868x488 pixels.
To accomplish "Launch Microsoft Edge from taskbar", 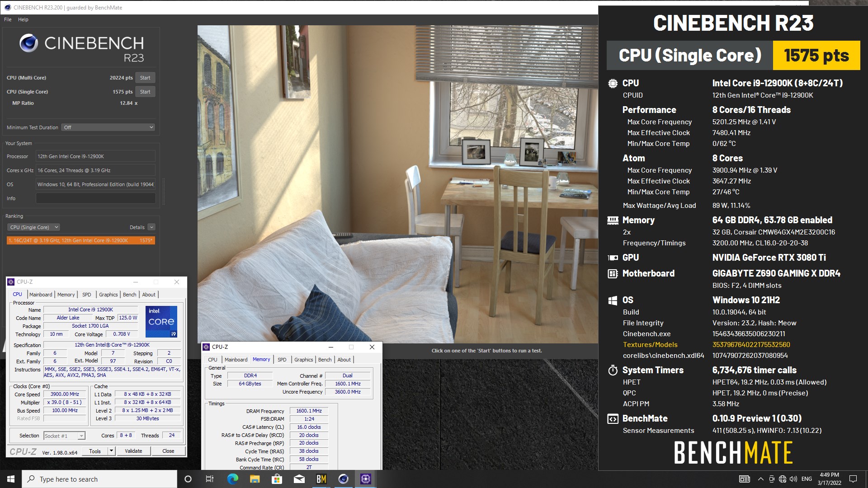I will pyautogui.click(x=232, y=479).
